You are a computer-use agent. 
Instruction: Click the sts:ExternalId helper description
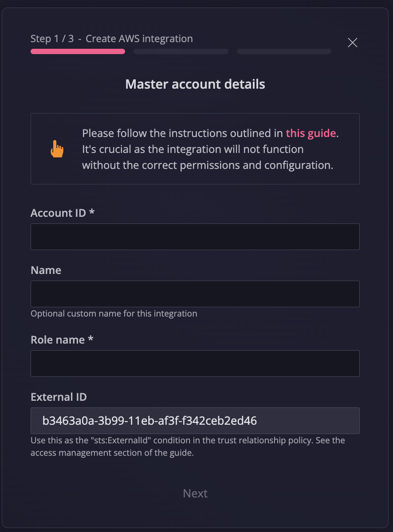pyautogui.click(x=188, y=447)
